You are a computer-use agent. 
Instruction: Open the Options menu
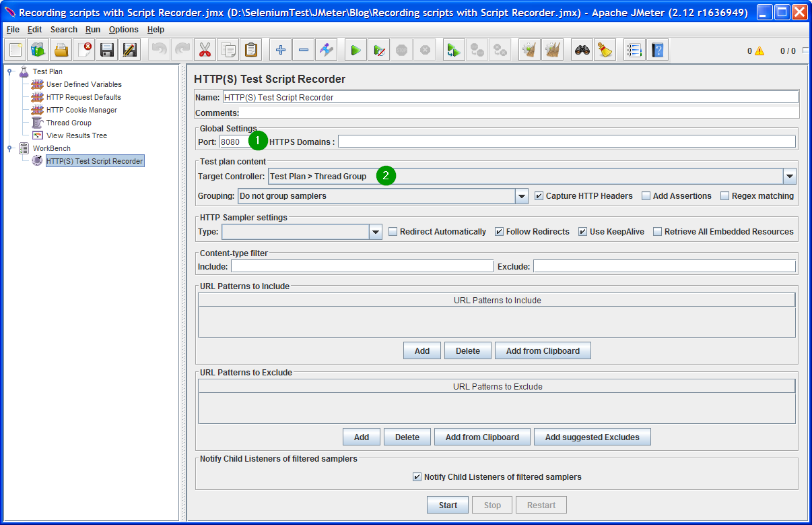[x=124, y=30]
